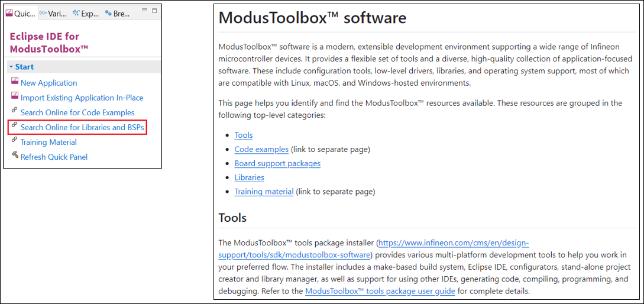Open ModusToolbox tools package user guide
The height and width of the screenshot is (304, 644).
click(x=380, y=292)
